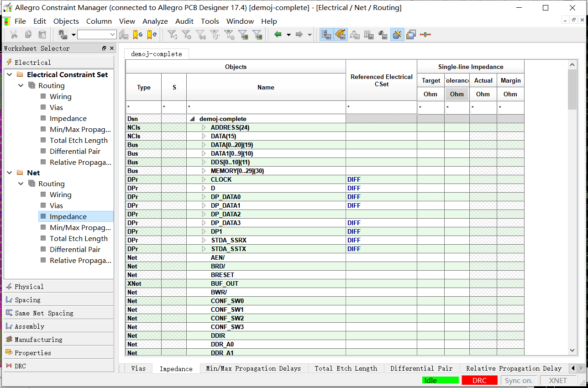Click the filter funnel icon with X

(186, 34)
